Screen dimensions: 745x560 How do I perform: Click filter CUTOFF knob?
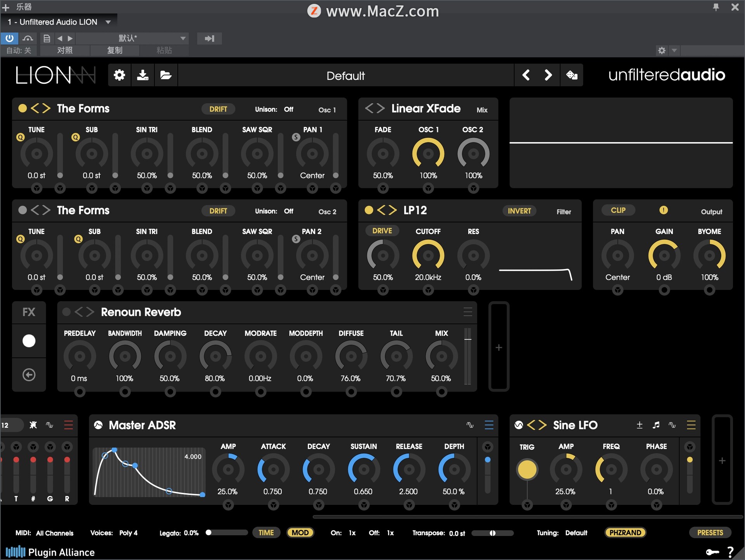(428, 255)
